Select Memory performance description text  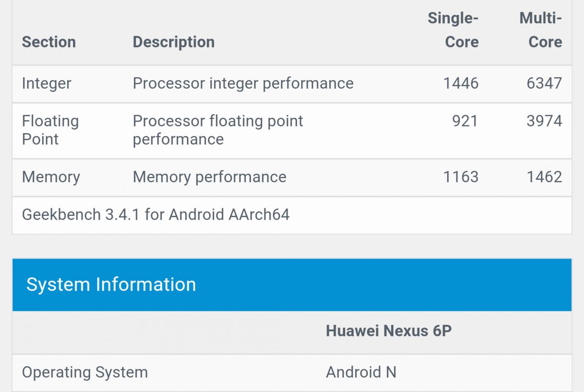click(x=210, y=177)
